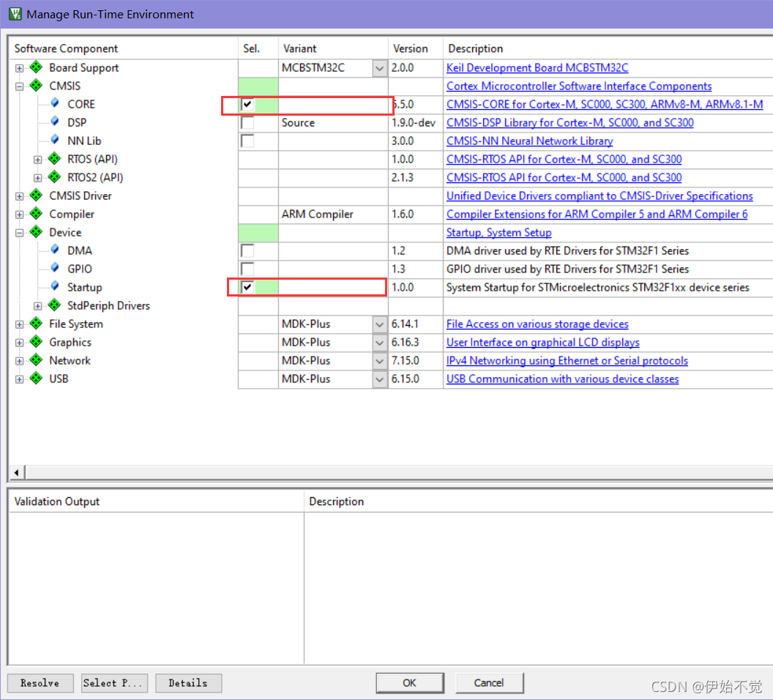Click the Validation Output header
Viewport: 773px width, 700px height.
tap(57, 502)
